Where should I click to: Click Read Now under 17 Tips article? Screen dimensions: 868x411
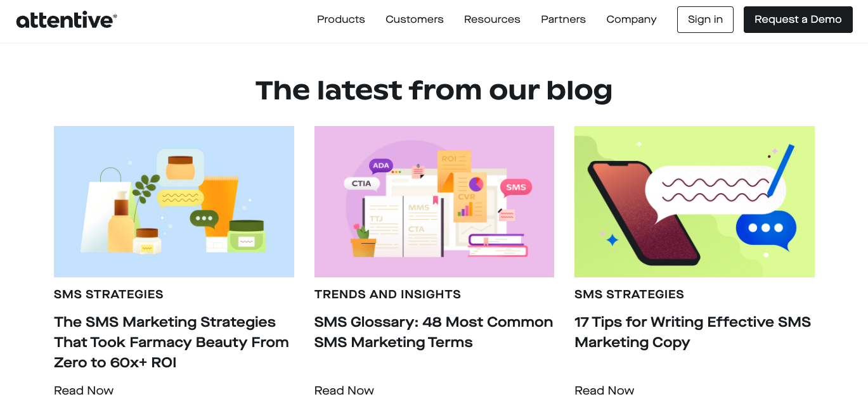(604, 391)
